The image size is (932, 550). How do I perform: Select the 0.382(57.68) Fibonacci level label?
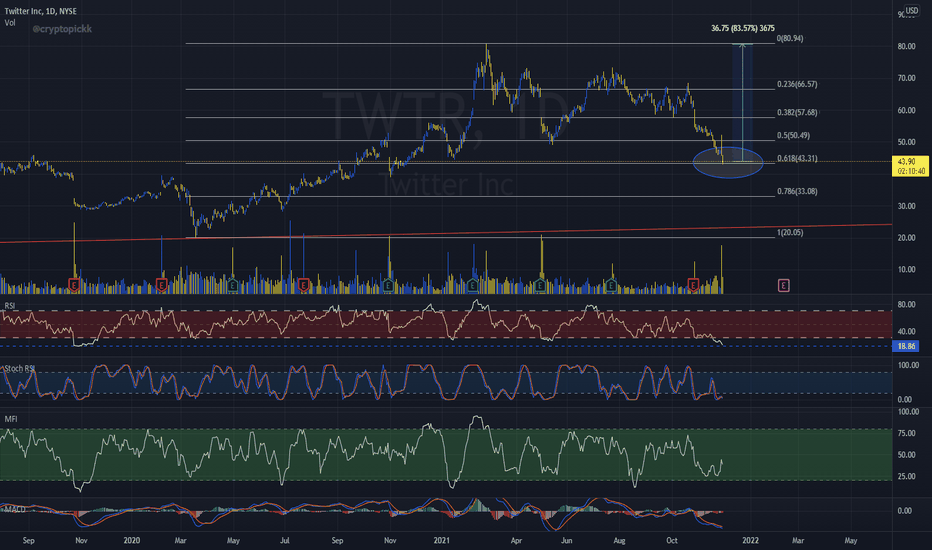pos(797,112)
